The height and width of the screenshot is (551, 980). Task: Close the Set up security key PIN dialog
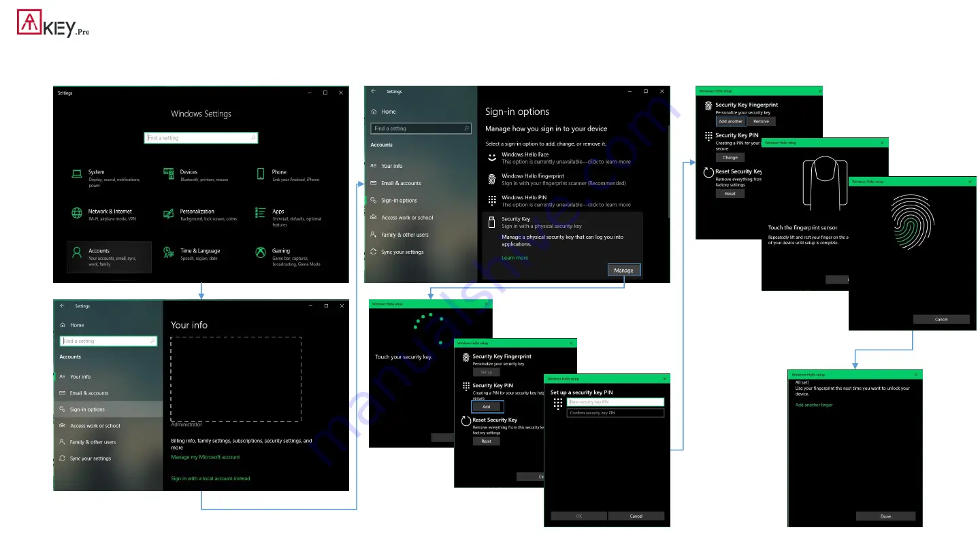point(664,378)
